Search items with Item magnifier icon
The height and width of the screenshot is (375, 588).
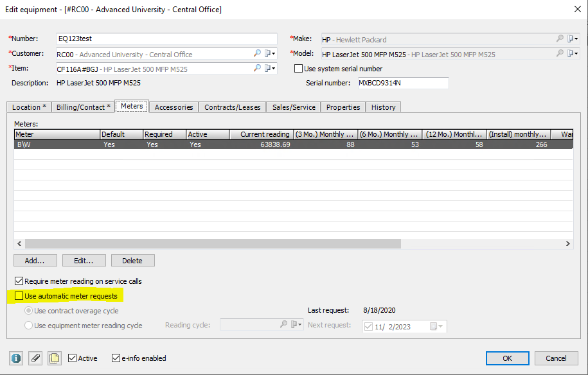257,68
